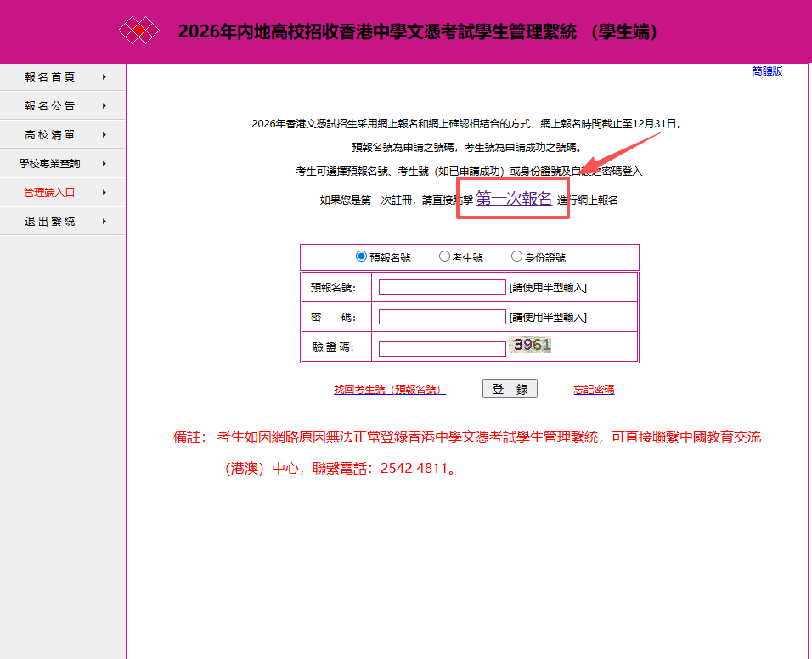Image resolution: width=812 pixels, height=659 pixels.
Task: Click the red diamond logo icon in header
Action: (138, 30)
